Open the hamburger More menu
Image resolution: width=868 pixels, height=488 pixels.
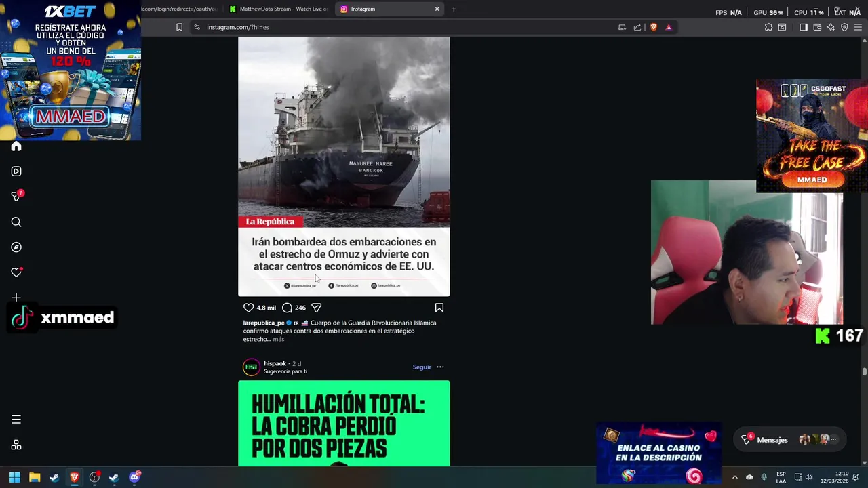point(16,420)
